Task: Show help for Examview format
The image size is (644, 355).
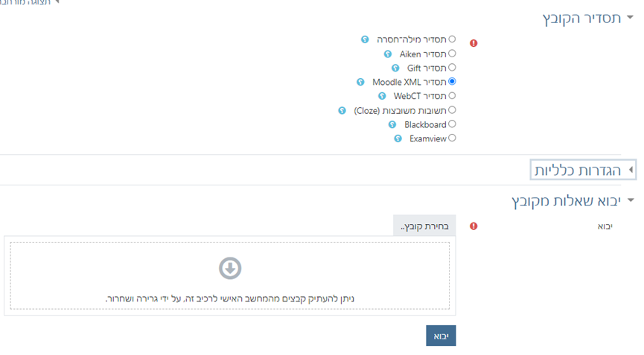Action: (x=398, y=138)
